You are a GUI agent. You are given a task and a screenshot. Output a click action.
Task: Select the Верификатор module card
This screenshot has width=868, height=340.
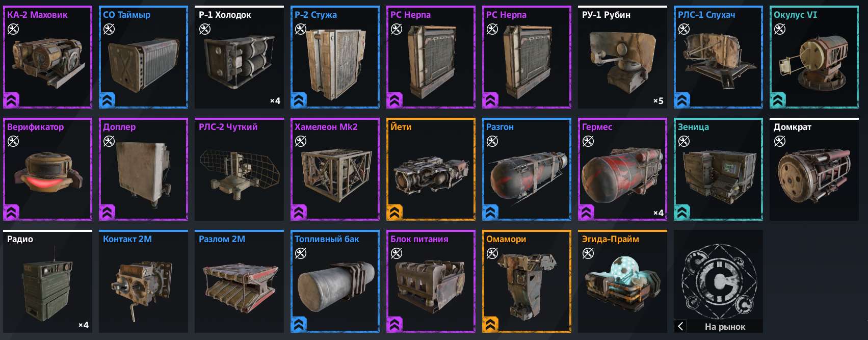click(47, 169)
